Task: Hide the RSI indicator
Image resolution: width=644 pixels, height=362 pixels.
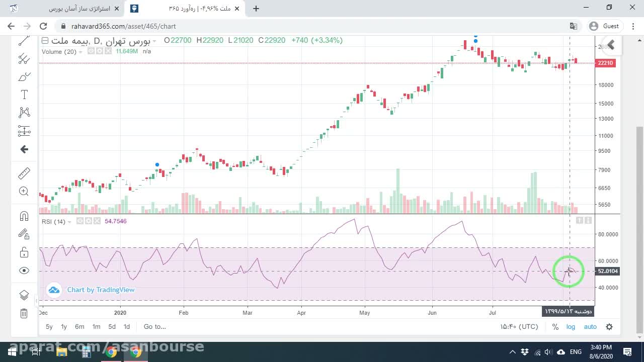Action: 80,221
